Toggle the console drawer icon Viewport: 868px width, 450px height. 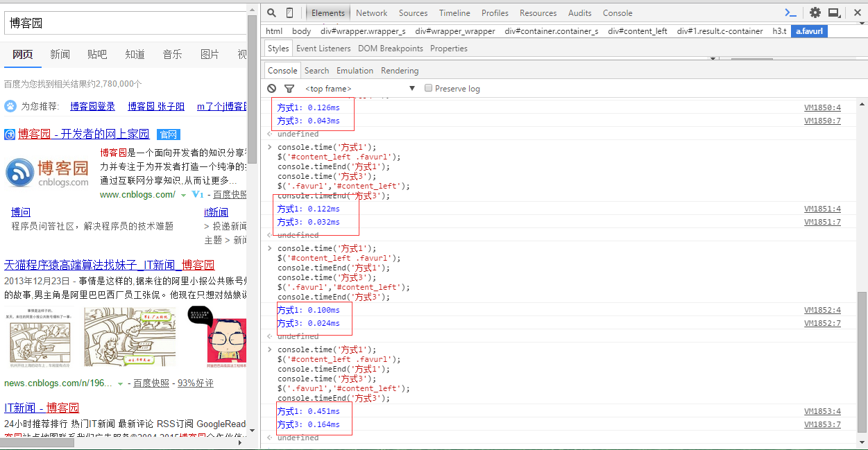tap(790, 13)
